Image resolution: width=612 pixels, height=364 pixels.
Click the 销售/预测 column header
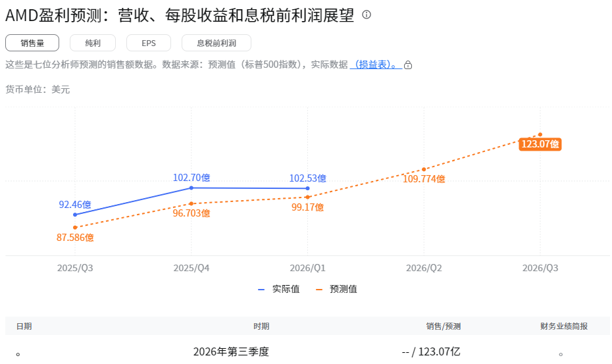click(444, 326)
